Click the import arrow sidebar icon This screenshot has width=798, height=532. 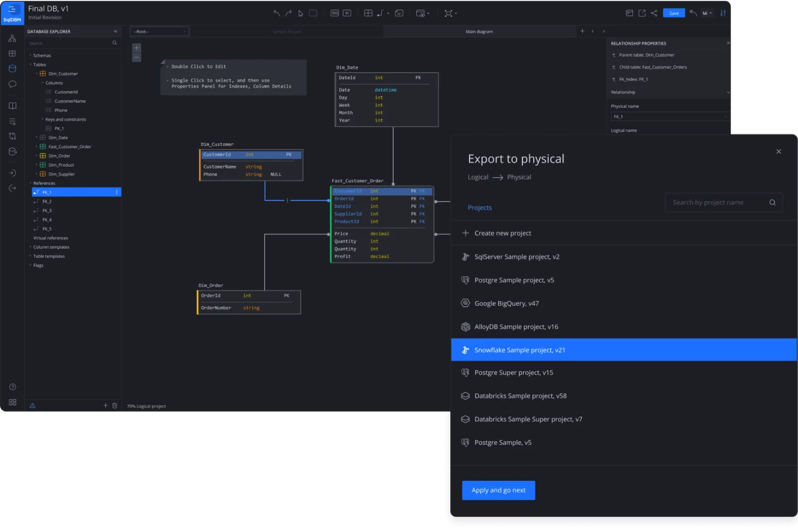click(x=12, y=173)
